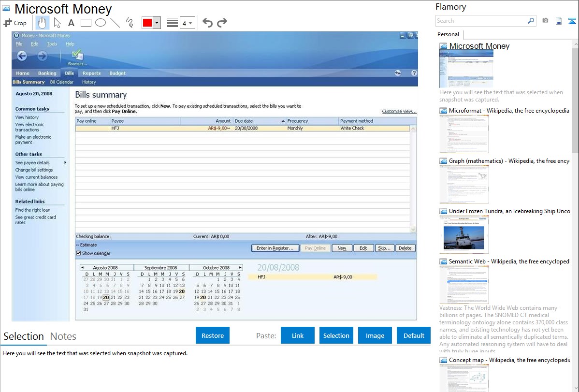This screenshot has height=392, width=579.
Task: Select the Crop tool
Action: [15, 23]
